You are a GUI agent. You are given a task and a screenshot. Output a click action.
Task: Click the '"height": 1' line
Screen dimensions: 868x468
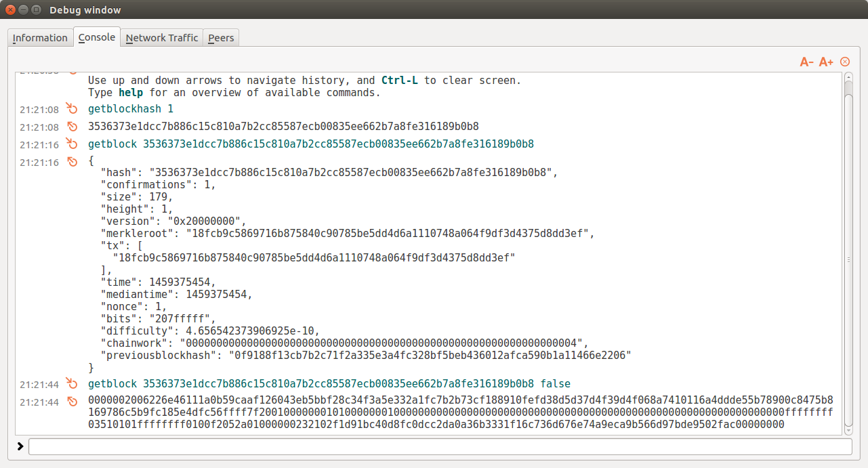pos(137,209)
